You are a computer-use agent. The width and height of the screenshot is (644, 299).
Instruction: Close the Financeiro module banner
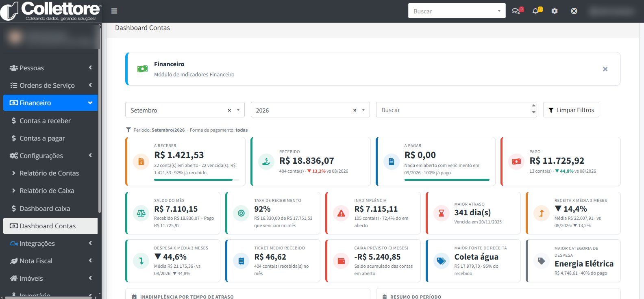pyautogui.click(x=605, y=69)
